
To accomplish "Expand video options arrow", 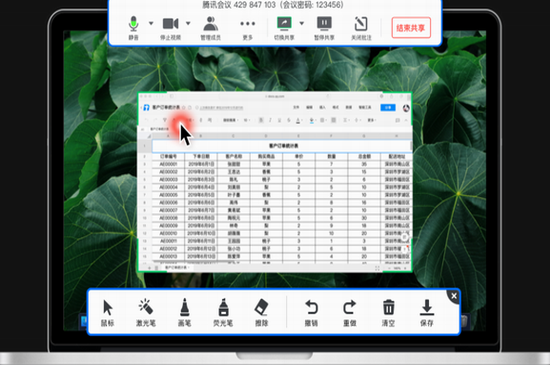I will pos(188,23).
